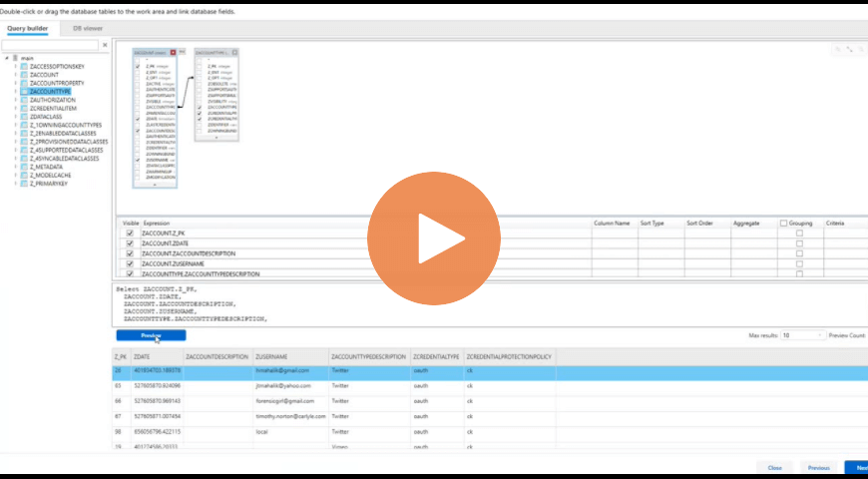Screen dimensions: 868x479
Task: Close the ZACCOUNT table box in work area
Action: tap(174, 52)
